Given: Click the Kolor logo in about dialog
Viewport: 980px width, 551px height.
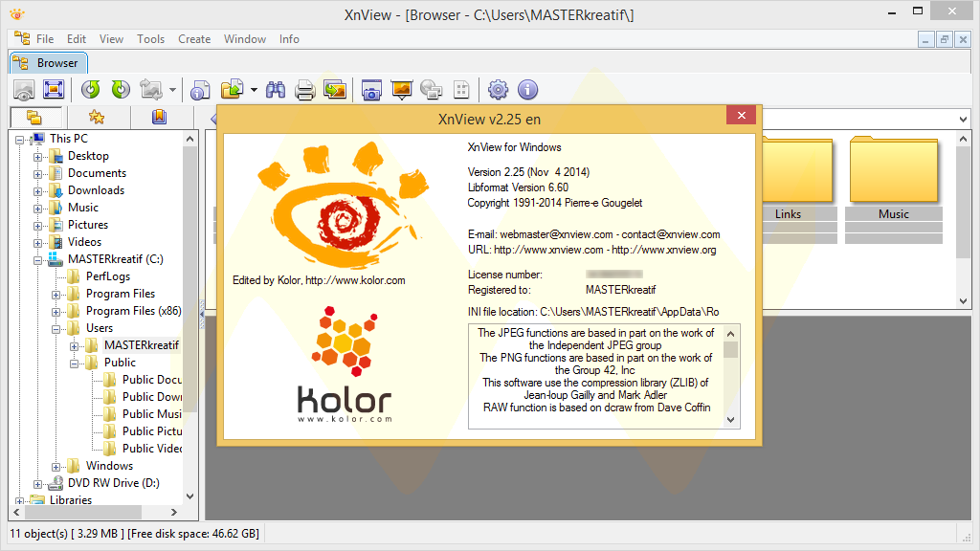Looking at the screenshot, I should pyautogui.click(x=345, y=364).
